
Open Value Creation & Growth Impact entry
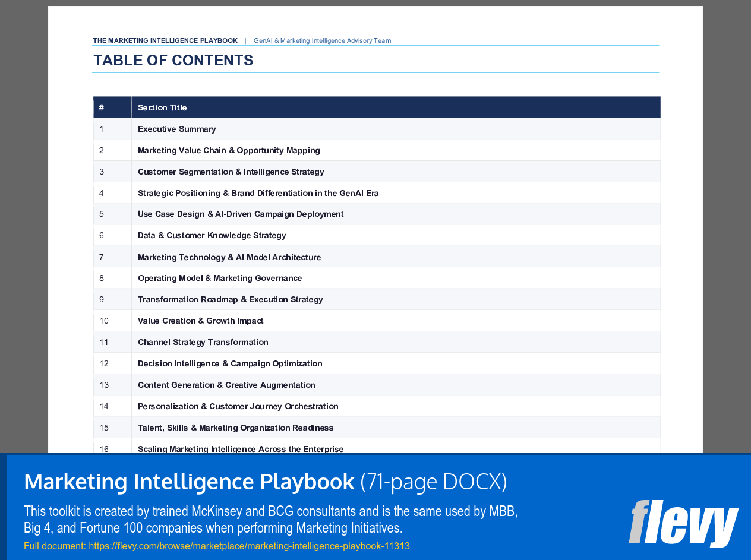click(x=200, y=321)
